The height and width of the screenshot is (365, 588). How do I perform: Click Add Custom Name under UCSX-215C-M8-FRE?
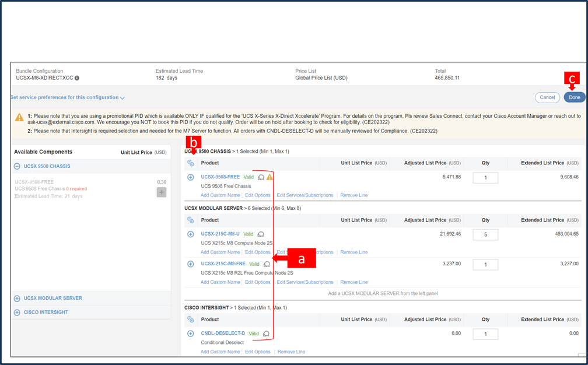(x=220, y=282)
